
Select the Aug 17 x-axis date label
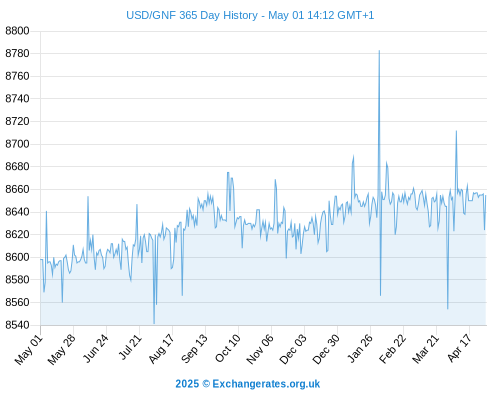(x=161, y=349)
